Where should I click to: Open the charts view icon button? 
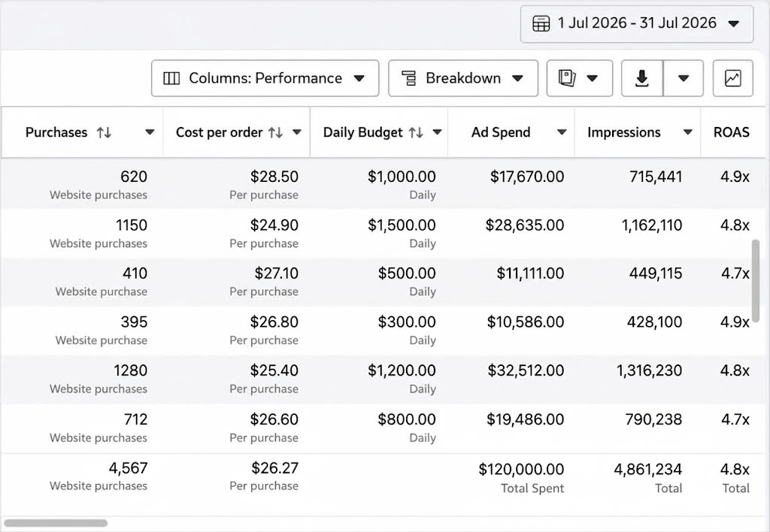[x=732, y=78]
